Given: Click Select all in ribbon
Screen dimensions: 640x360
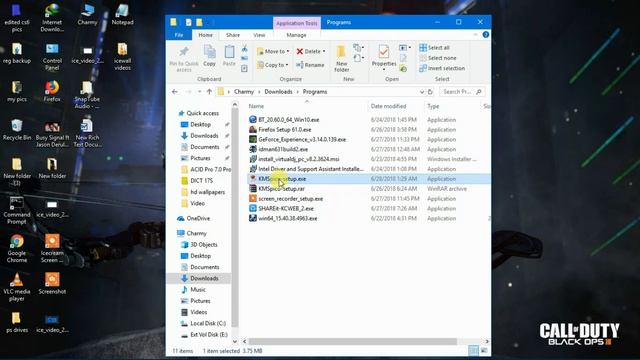Looking at the screenshot, I should coord(435,48).
